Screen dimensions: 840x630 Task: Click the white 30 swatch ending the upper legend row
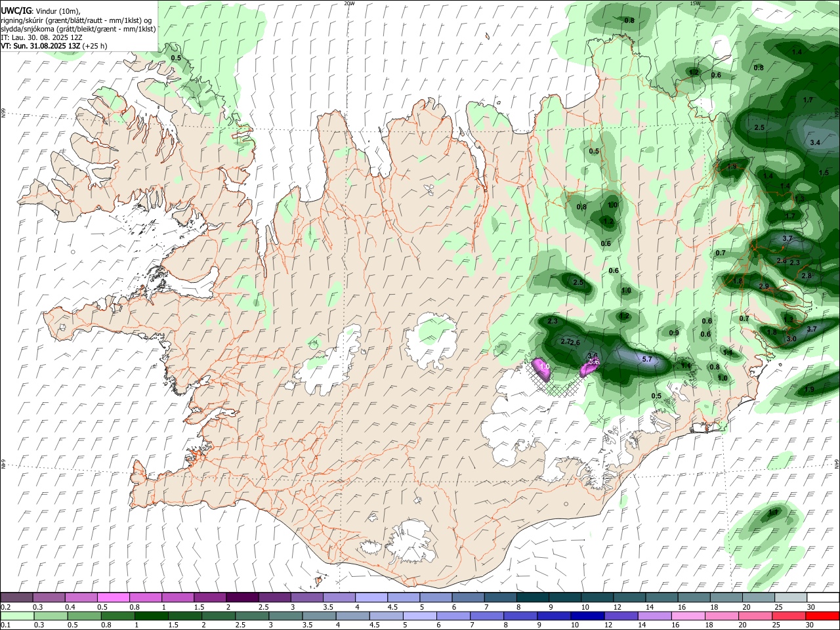click(822, 597)
